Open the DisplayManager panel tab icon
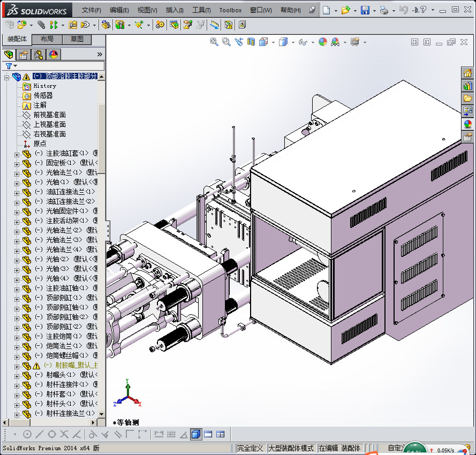476x455 pixels. (x=53, y=55)
